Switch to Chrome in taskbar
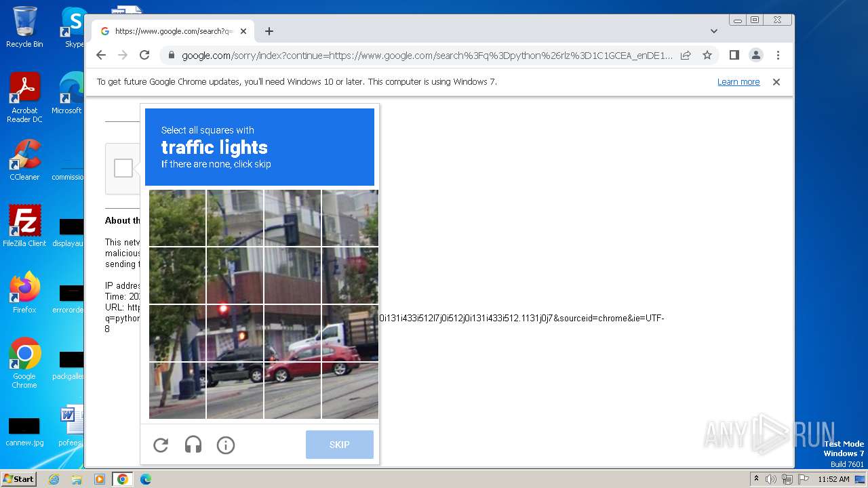The image size is (868, 488). click(123, 479)
